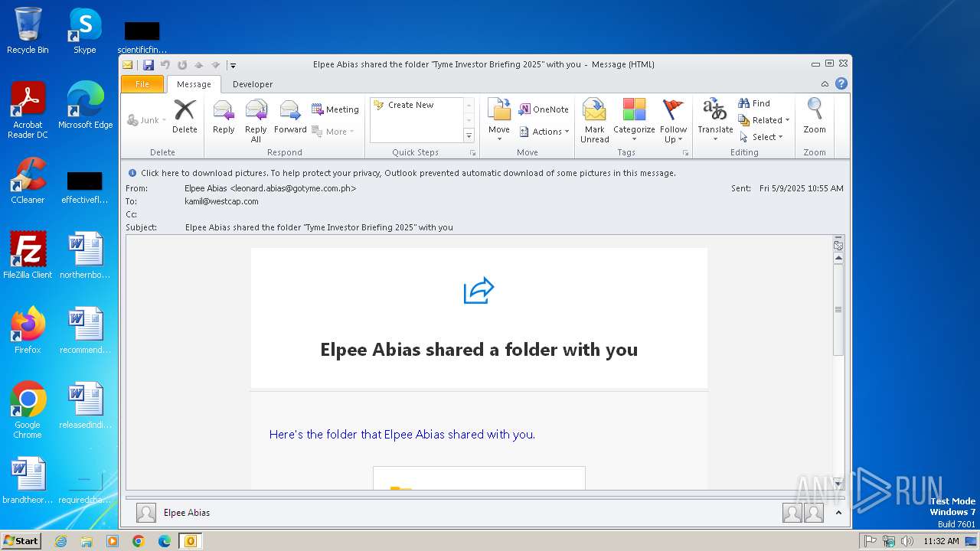Open Microsoft Edge desktop shortcut
This screenshot has height=551, width=980.
click(85, 106)
